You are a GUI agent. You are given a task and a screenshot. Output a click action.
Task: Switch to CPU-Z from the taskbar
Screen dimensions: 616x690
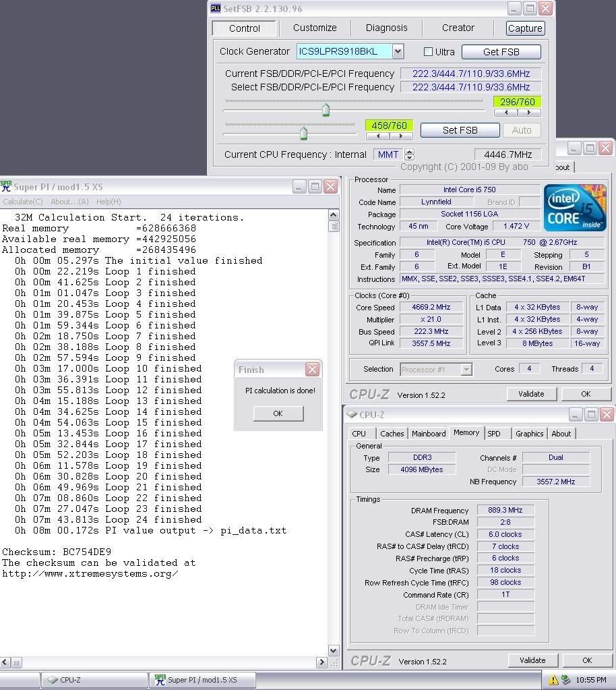(94, 680)
